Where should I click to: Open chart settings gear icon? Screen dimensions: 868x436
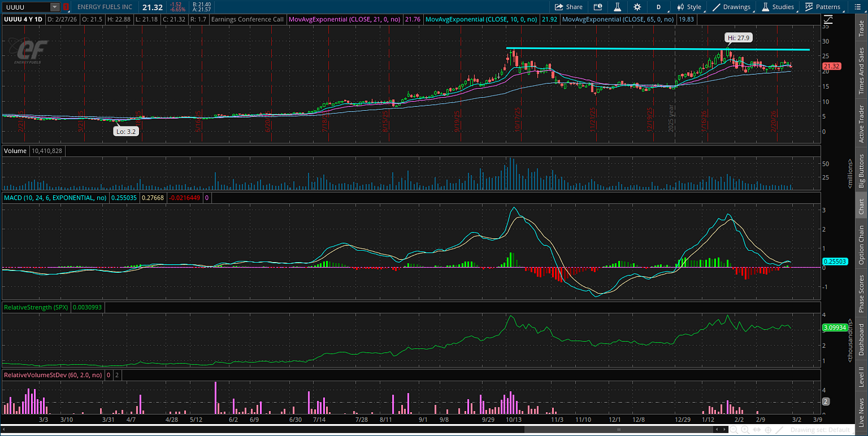637,7
